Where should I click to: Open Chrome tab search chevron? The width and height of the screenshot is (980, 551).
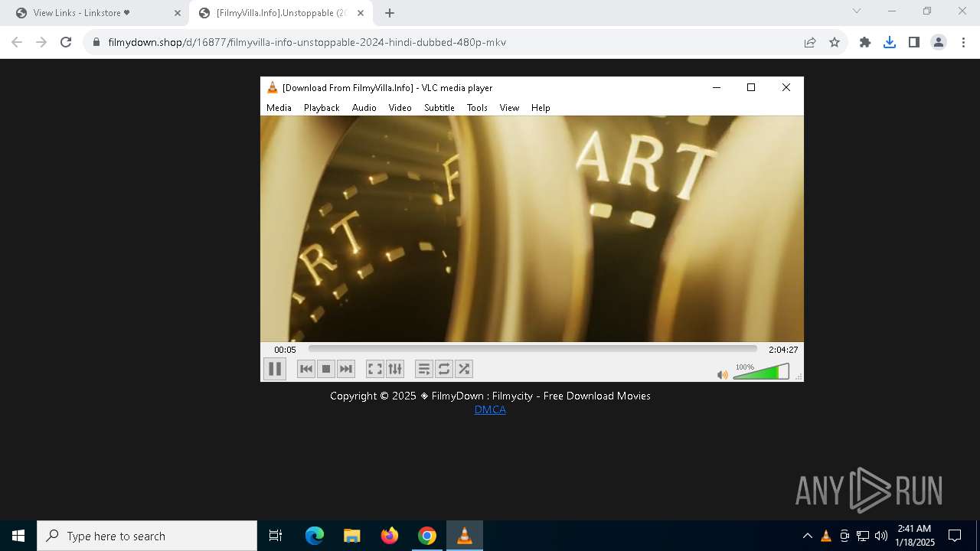(857, 11)
